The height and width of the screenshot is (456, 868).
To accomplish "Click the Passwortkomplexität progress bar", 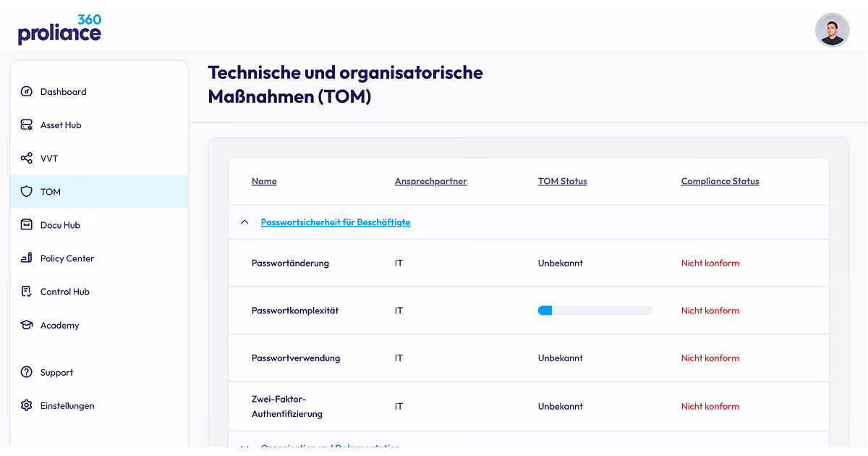I will click(x=595, y=311).
